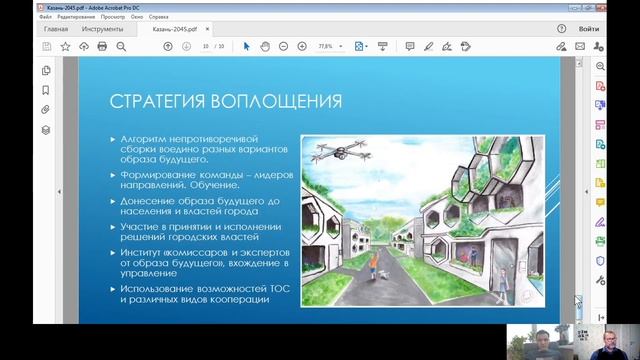Screen dimensions: 640x360
Task: Open the zoom percentage dropdown
Action: click(341, 47)
